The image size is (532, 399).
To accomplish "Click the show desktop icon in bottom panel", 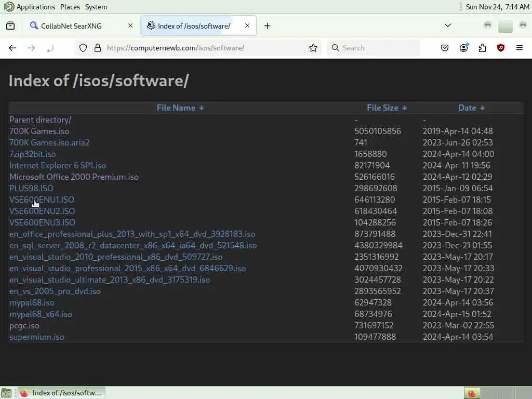I will [6, 393].
